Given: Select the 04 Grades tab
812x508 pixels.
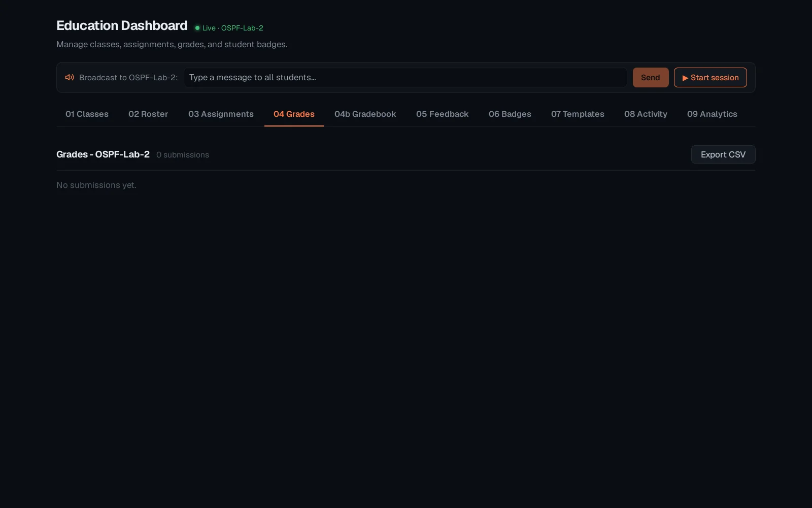Looking at the screenshot, I should point(294,114).
